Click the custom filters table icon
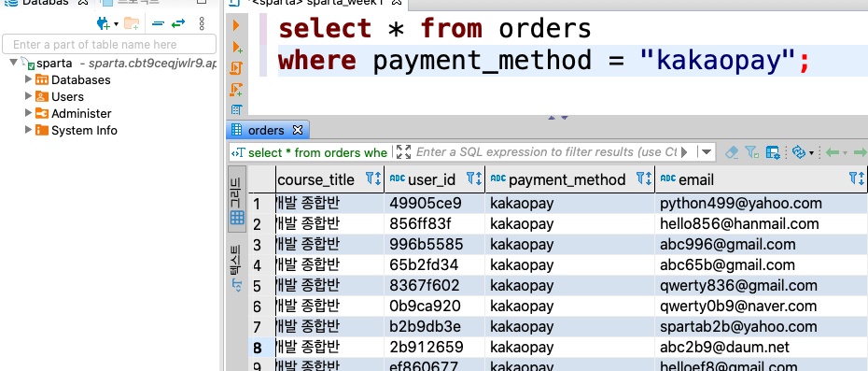 coord(773,152)
